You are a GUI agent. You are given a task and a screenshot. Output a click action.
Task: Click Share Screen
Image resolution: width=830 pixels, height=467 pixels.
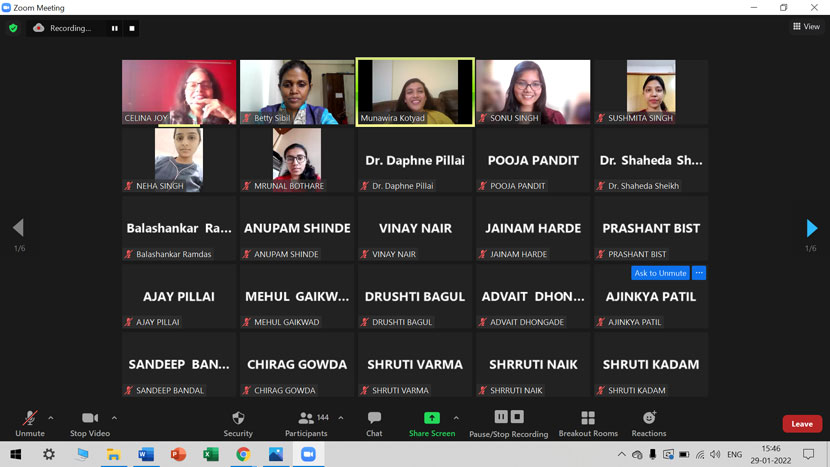(432, 424)
